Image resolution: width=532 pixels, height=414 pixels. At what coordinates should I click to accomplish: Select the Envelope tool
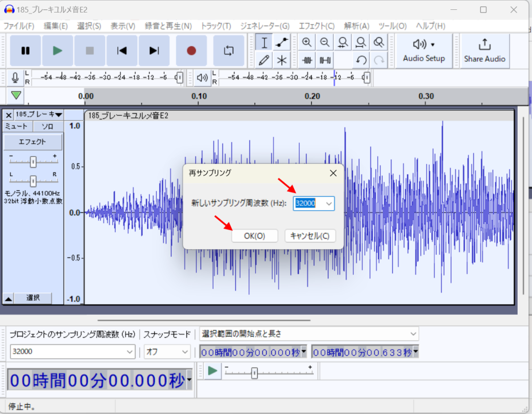pos(282,43)
